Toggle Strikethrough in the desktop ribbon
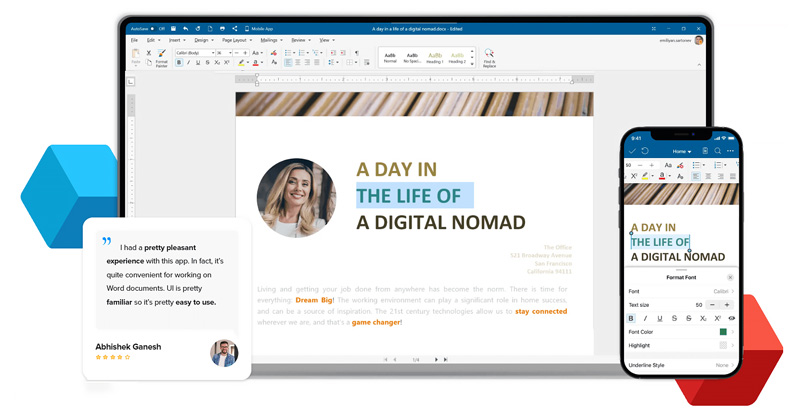 coord(208,62)
